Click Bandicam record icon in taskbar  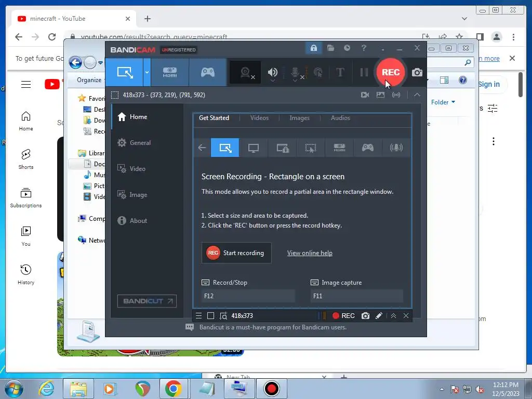click(x=271, y=389)
